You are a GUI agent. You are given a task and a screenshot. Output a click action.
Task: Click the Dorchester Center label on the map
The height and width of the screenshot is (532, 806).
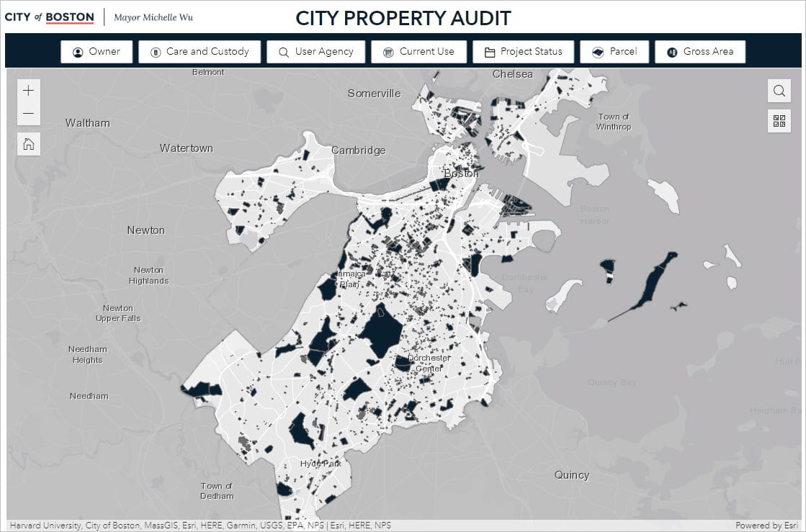pyautogui.click(x=429, y=362)
